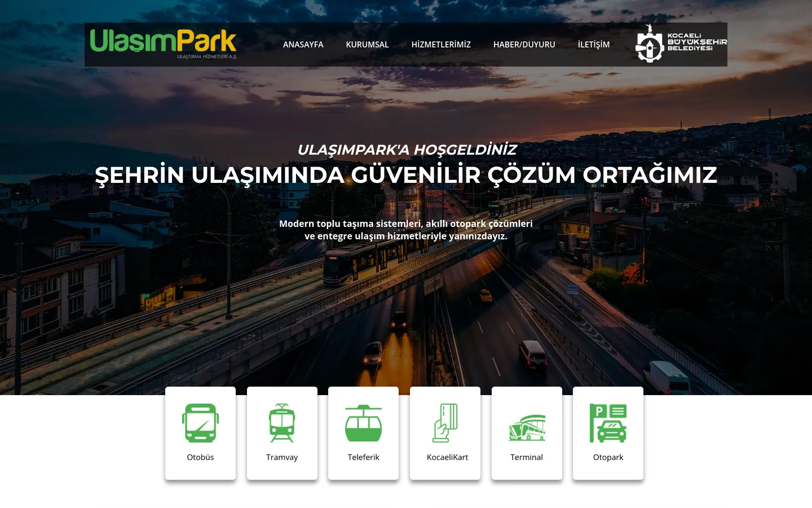812x508 pixels.
Task: Open the HİZMETLERİMİZ menu
Action: (441, 45)
